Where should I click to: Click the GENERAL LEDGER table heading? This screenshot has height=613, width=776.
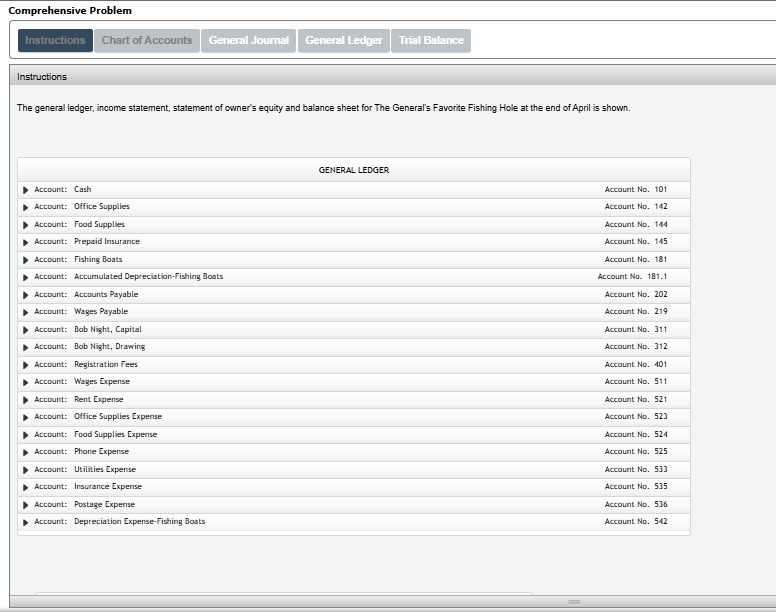pyautogui.click(x=354, y=170)
